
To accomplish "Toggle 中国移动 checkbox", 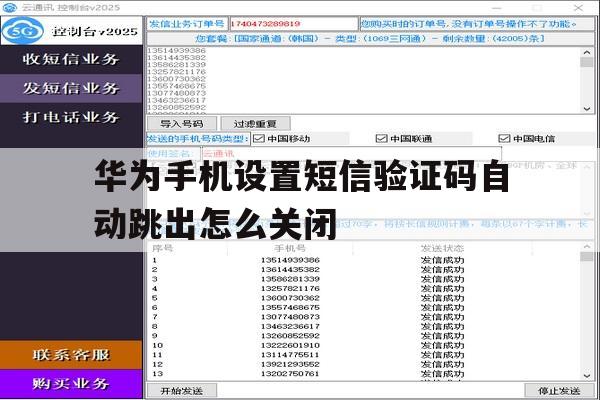I will coord(259,139).
